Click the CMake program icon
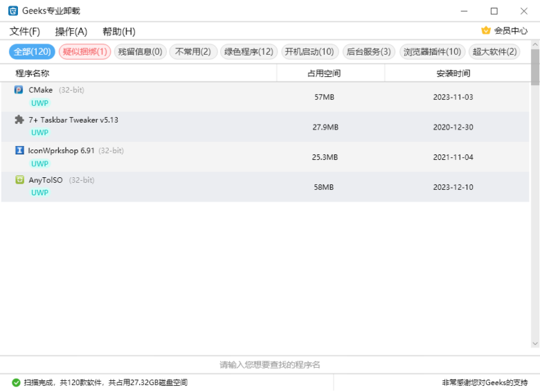This screenshot has width=540, height=392. click(19, 90)
